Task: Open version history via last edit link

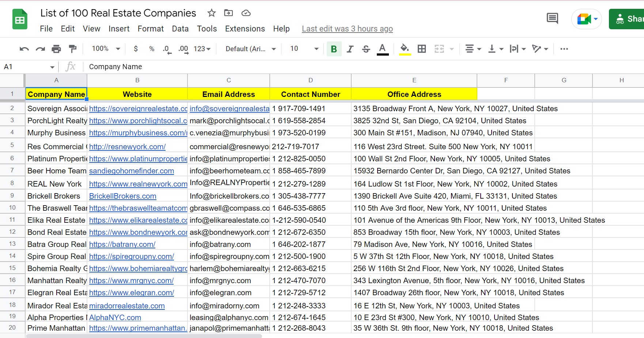Action: [x=347, y=29]
